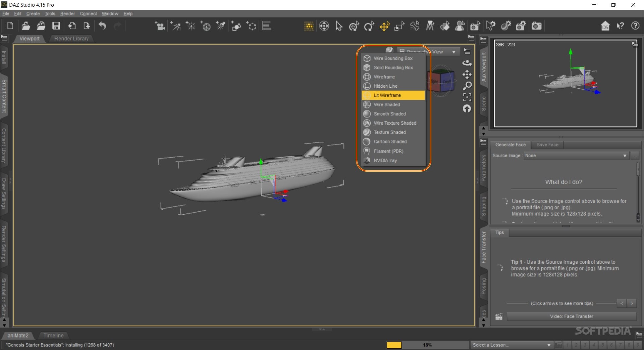Click the viewport Pan control

(x=467, y=74)
